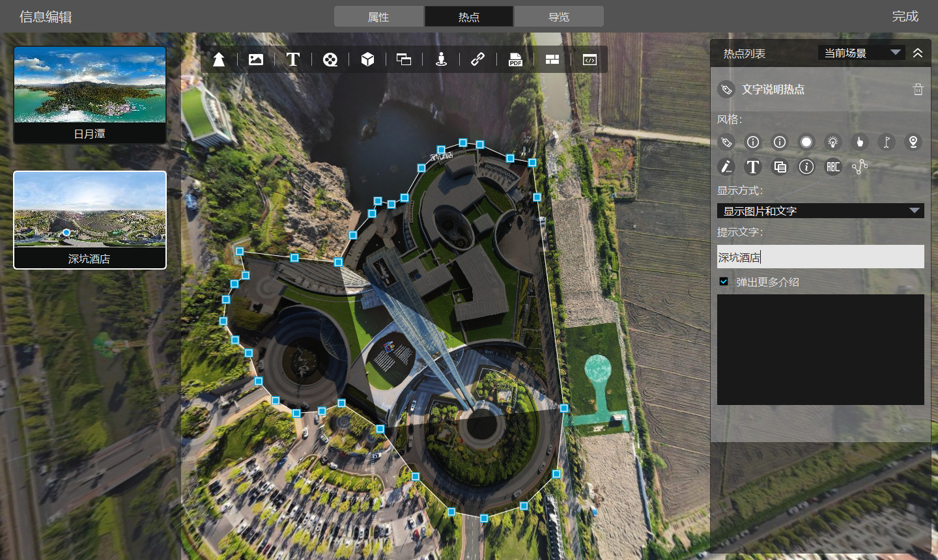Viewport: 938px width, 560px height.
Task: Add a PDF document hotspot
Action: click(515, 60)
